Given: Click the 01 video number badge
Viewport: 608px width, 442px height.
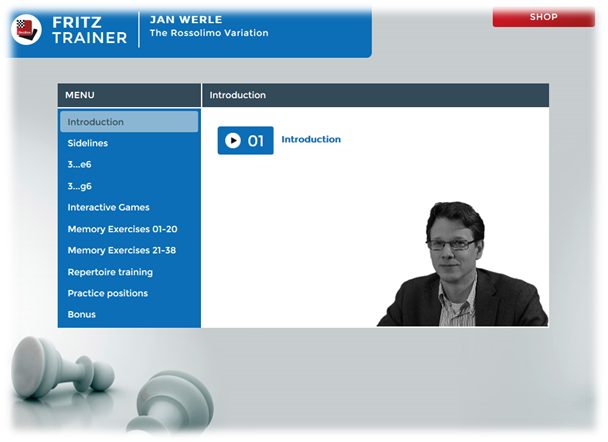Looking at the screenshot, I should pyautogui.click(x=245, y=141).
